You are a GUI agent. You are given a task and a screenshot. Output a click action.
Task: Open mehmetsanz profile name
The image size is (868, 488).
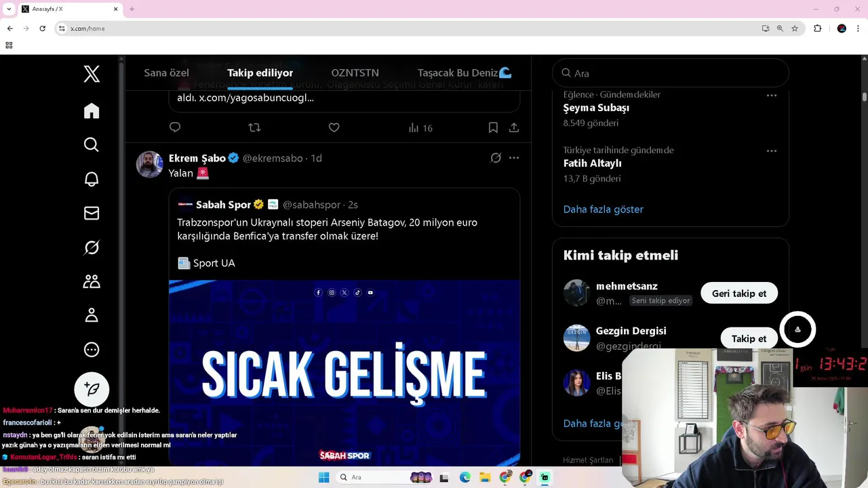627,286
